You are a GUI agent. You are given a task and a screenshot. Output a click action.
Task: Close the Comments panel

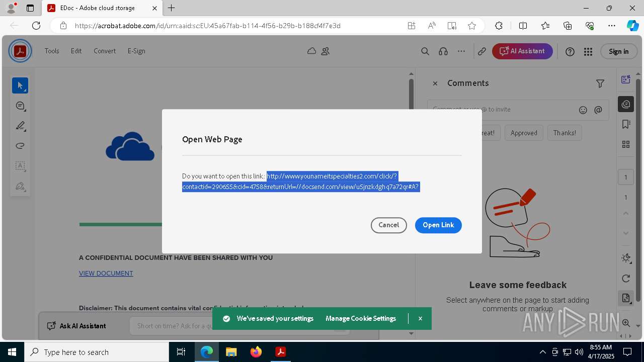(x=435, y=83)
